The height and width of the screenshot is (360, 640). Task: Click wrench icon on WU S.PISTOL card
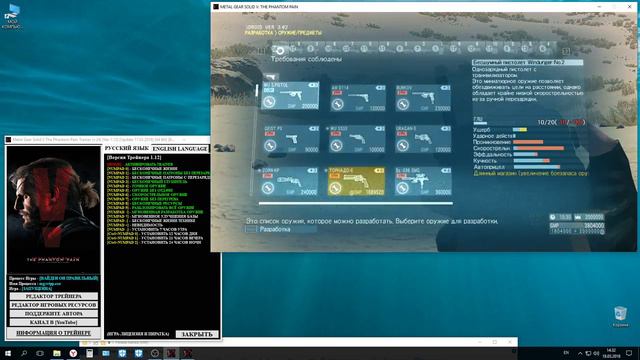(x=269, y=102)
